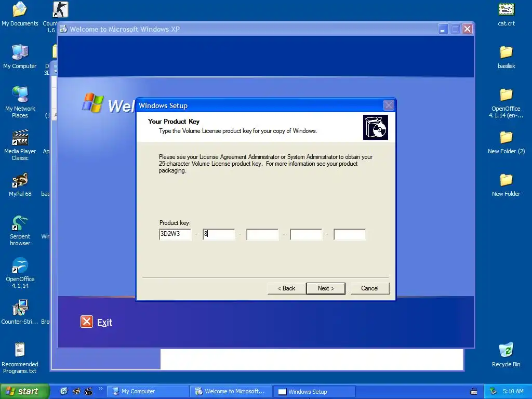Viewport: 532px width, 399px height.
Task: Click the fifth product key field
Action: click(x=350, y=234)
